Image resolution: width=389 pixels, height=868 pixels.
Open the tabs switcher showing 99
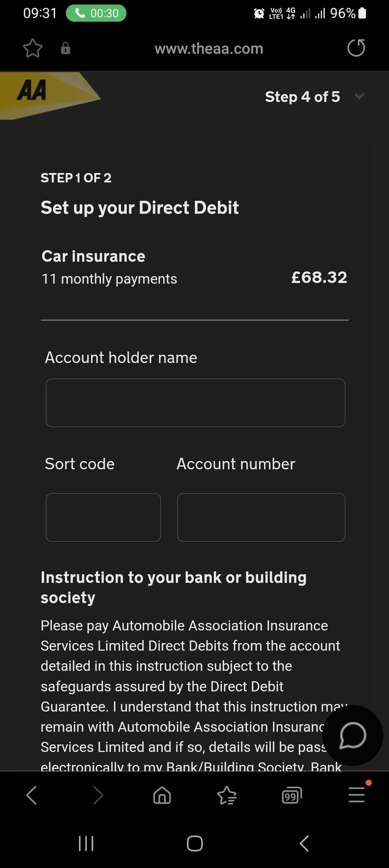292,795
